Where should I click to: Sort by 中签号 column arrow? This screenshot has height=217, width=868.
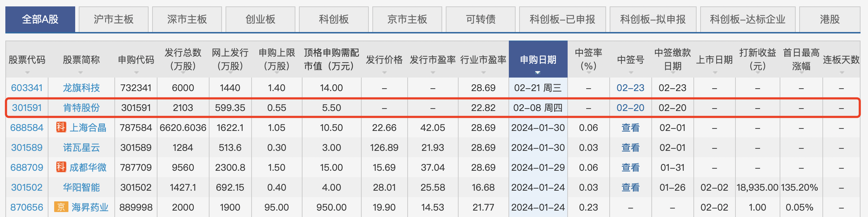click(631, 73)
